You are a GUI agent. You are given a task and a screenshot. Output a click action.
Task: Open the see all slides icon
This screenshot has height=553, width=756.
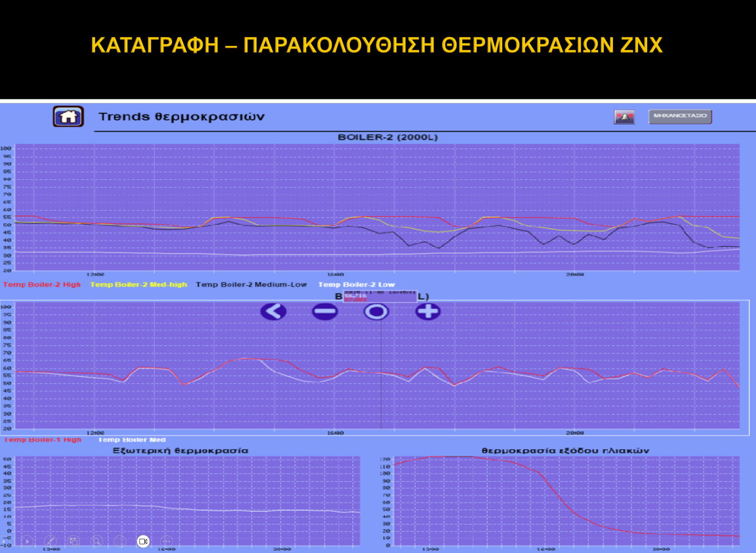[73, 541]
